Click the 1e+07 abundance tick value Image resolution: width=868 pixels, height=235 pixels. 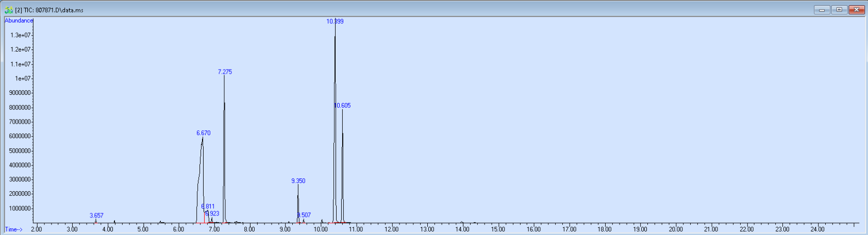pos(23,78)
